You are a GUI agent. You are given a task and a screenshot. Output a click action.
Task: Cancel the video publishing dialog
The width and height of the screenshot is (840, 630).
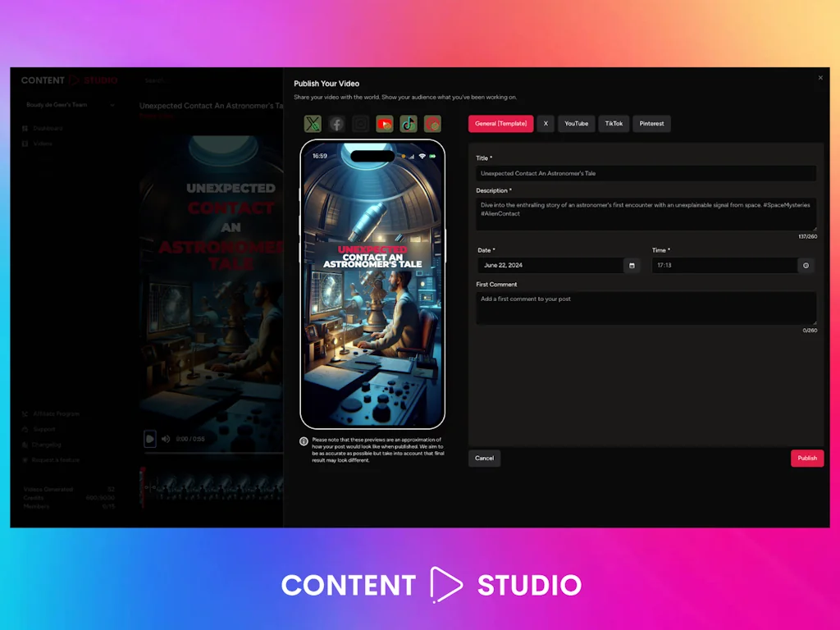click(x=484, y=458)
